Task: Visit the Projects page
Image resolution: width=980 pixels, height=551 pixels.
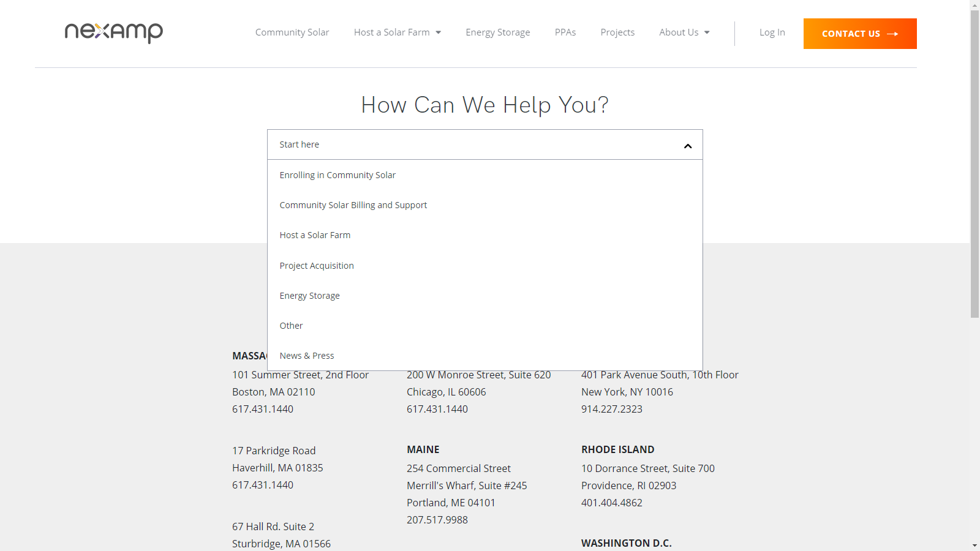Action: [617, 32]
